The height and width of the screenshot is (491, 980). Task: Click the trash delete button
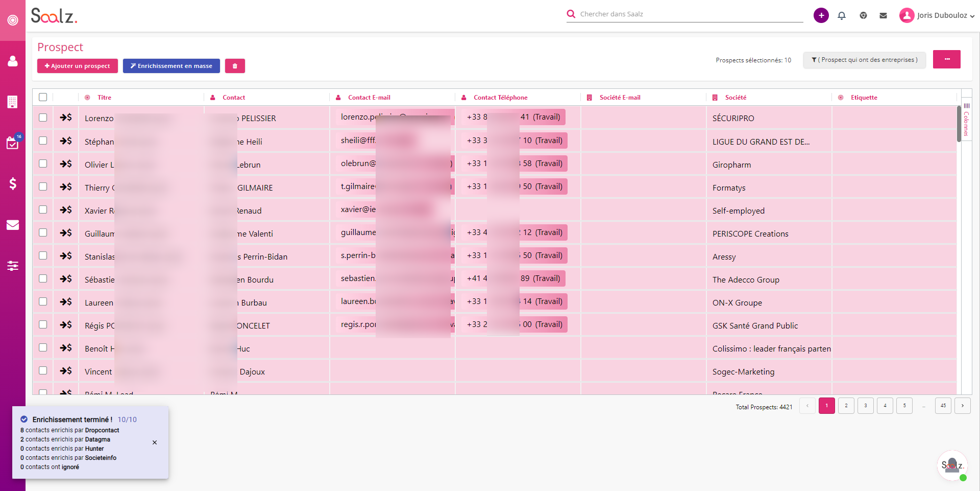pyautogui.click(x=235, y=66)
